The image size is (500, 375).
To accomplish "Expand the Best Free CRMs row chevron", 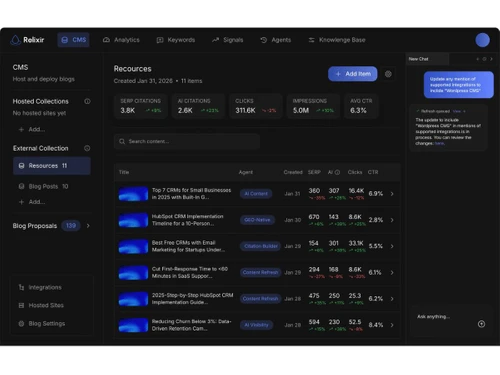I will coord(392,246).
